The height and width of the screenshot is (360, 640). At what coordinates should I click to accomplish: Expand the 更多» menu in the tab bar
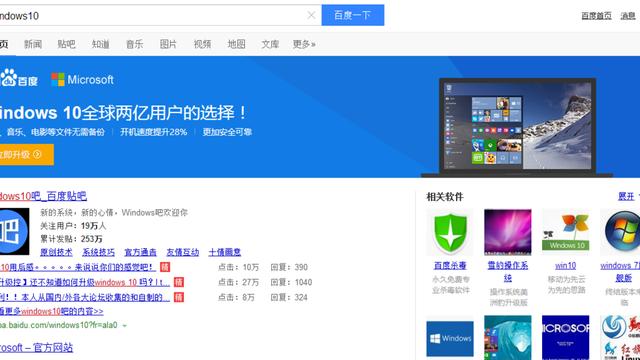(x=304, y=44)
